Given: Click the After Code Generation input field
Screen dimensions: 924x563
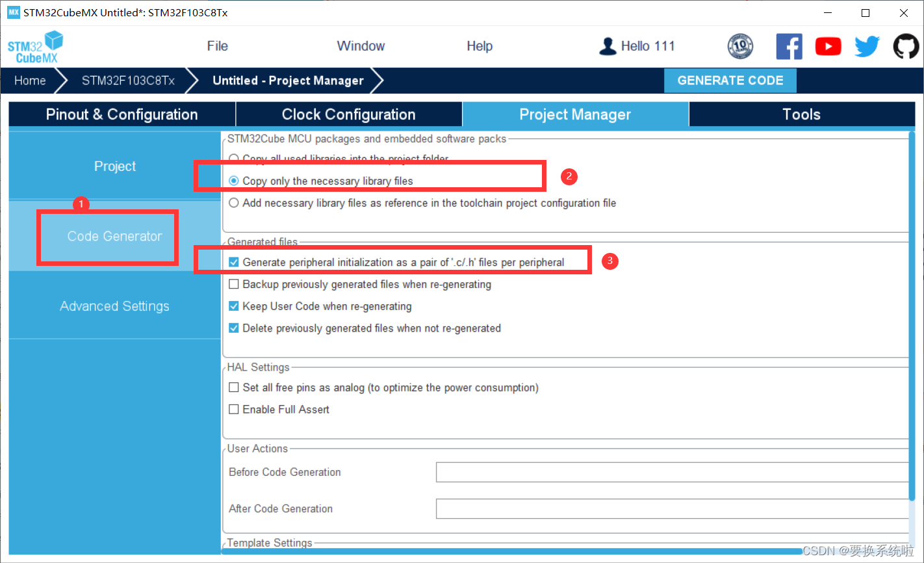Looking at the screenshot, I should (673, 509).
